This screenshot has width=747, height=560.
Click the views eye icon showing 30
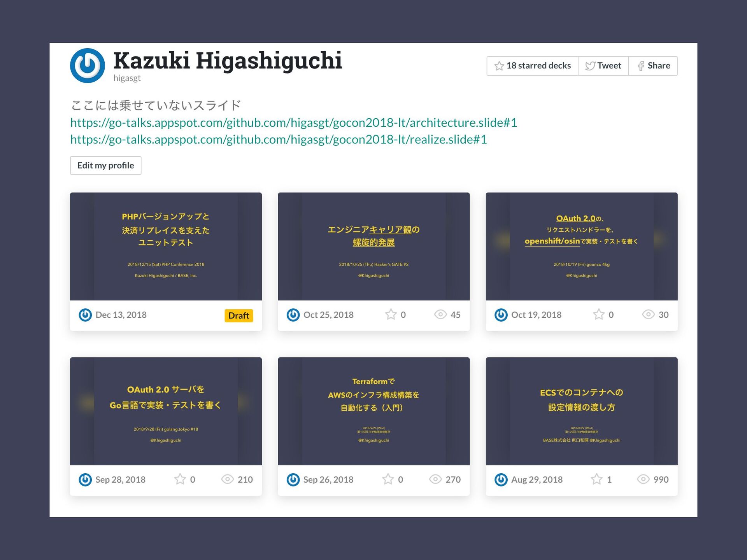click(x=648, y=314)
